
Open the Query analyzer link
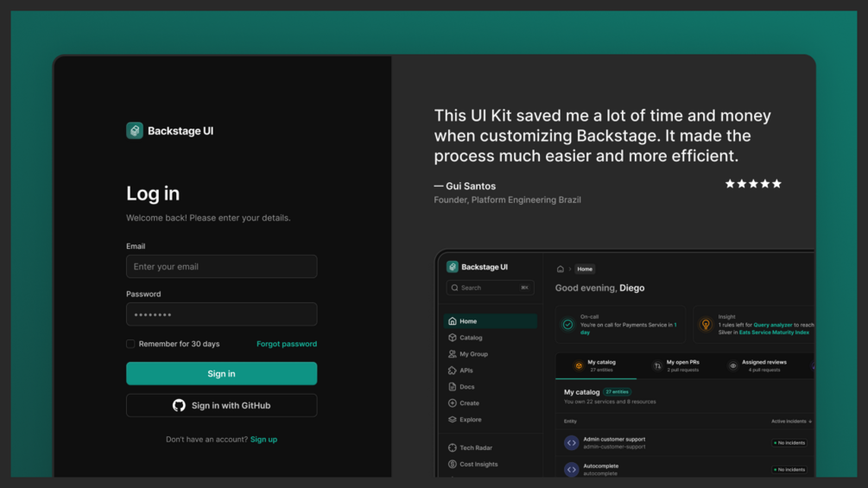click(x=772, y=325)
